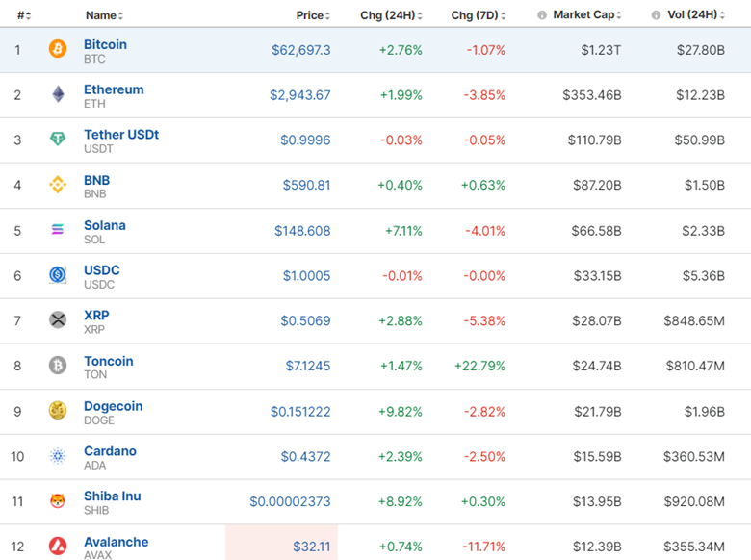Image resolution: width=751 pixels, height=560 pixels.
Task: Open the USDC coin page link
Action: (x=101, y=270)
